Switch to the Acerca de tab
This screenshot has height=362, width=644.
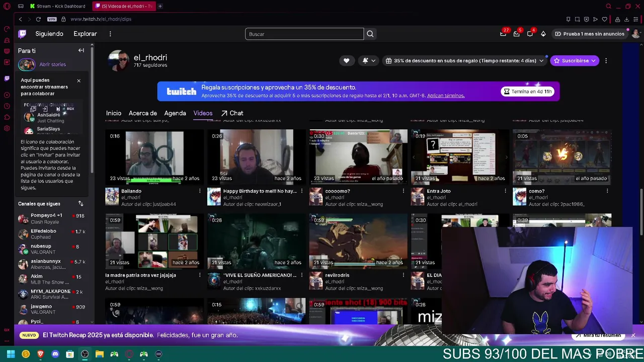143,113
